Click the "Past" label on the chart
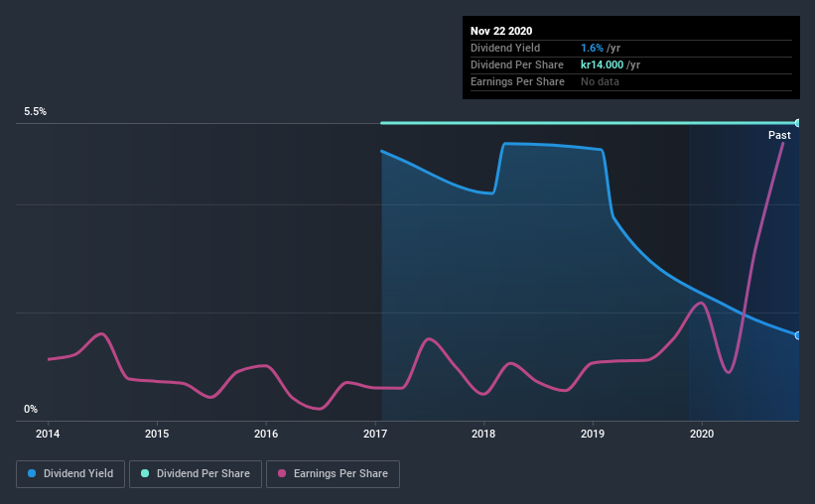 point(779,135)
